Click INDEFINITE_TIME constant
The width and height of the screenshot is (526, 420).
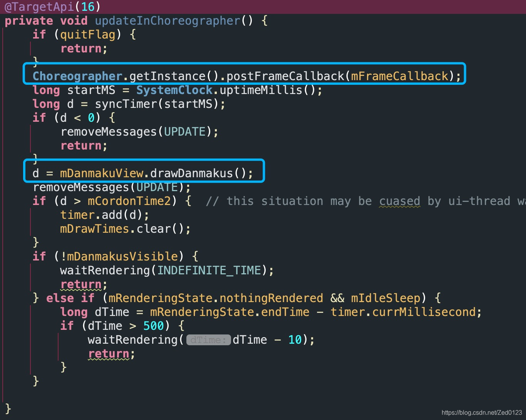tap(209, 270)
